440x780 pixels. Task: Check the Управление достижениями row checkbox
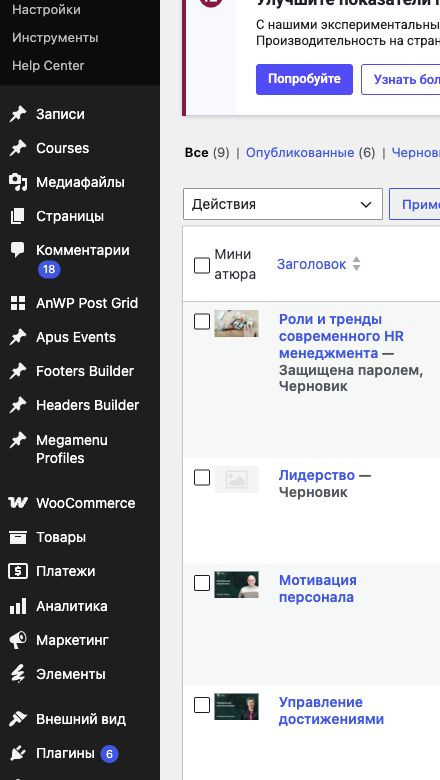(202, 704)
